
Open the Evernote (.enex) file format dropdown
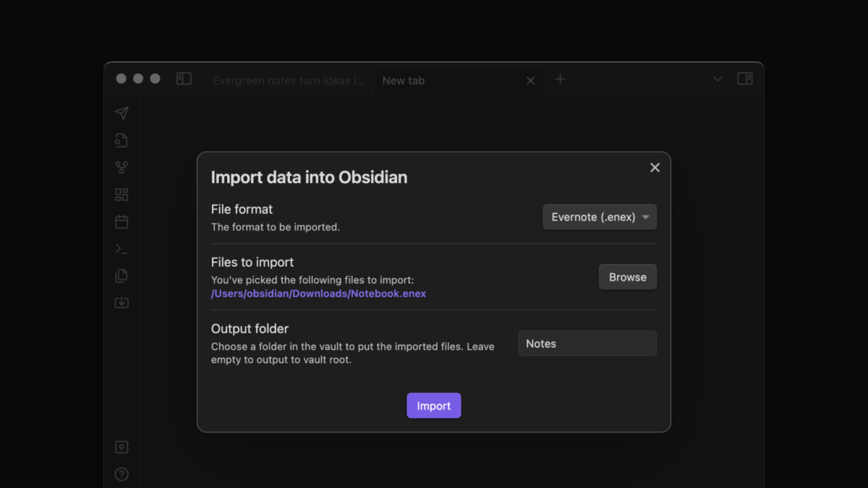coord(600,217)
